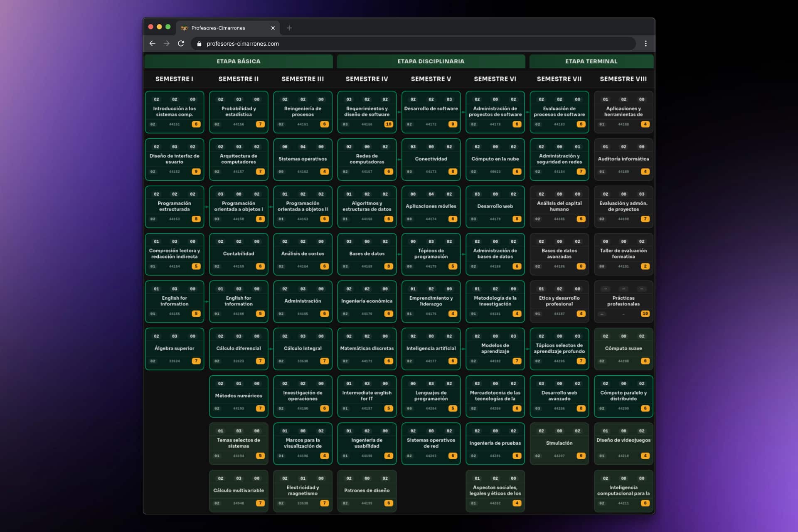Open the Programación estructurada course card
Viewport: 798px width, 532px height.
tap(175, 207)
